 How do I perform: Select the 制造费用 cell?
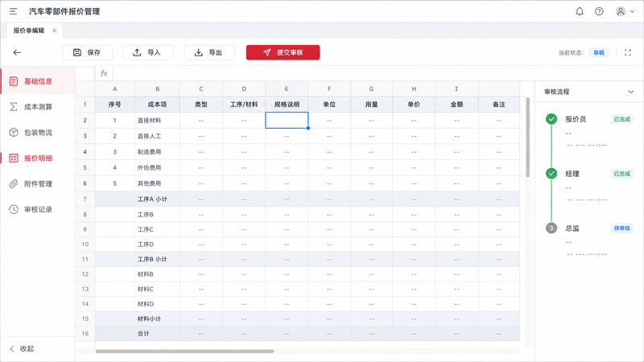click(x=157, y=152)
